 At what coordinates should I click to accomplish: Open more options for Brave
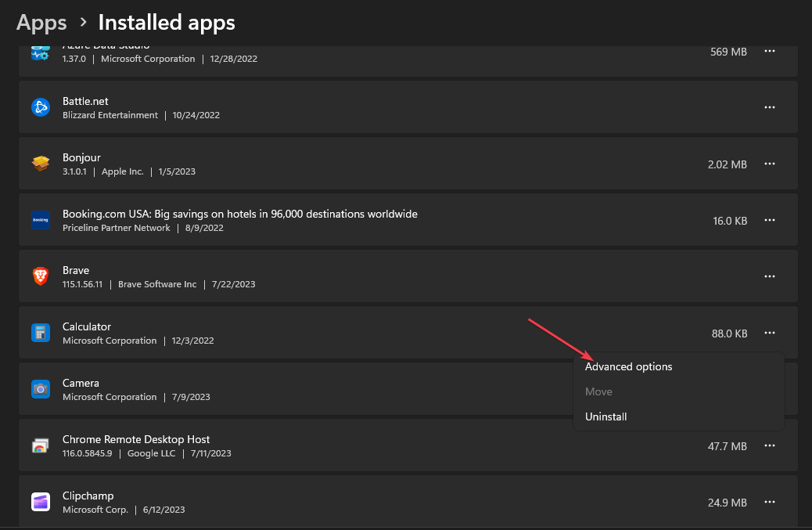[770, 276]
